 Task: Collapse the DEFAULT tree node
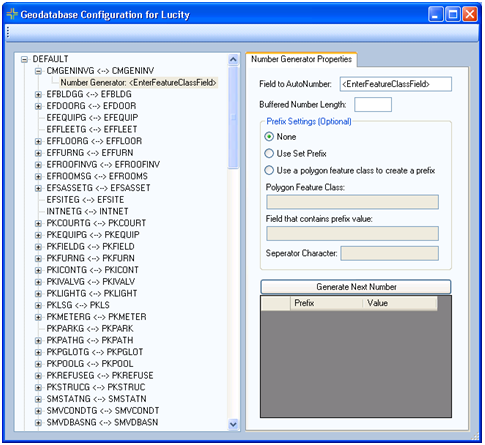click(24, 59)
